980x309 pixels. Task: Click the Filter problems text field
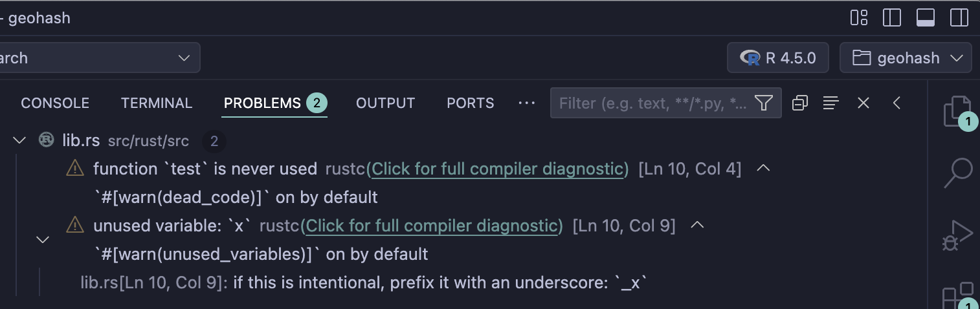point(652,103)
